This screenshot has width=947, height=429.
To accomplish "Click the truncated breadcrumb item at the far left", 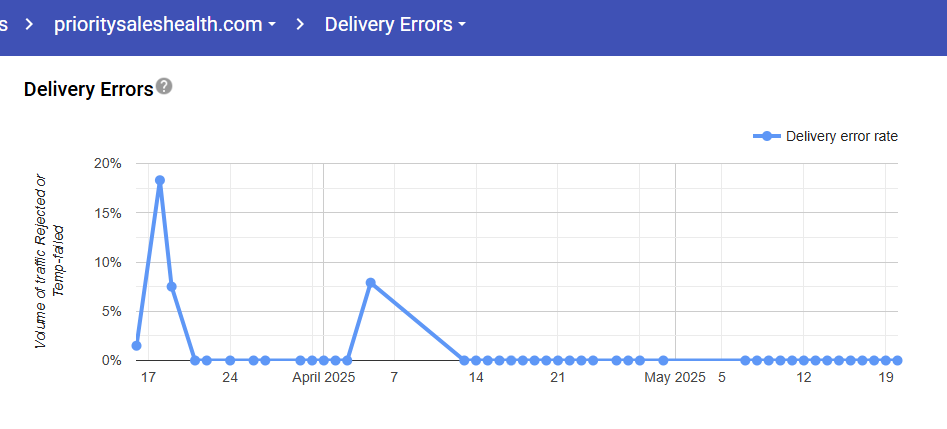I will (5, 24).
